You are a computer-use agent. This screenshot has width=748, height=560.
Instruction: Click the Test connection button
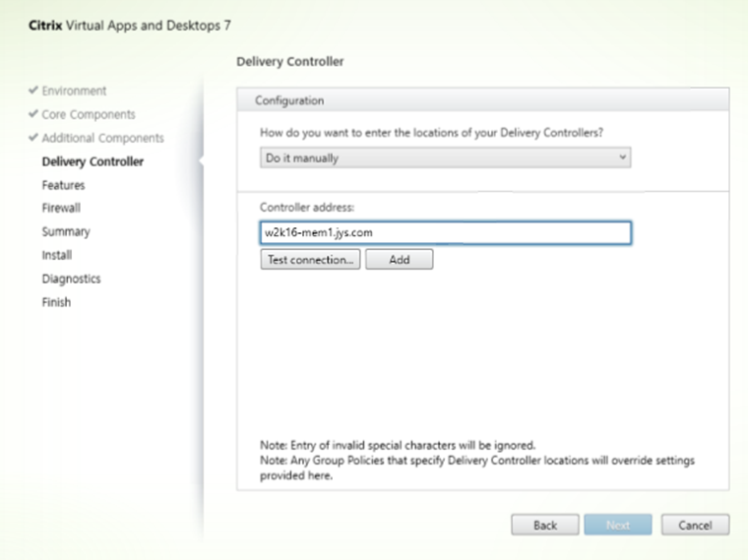[x=310, y=260]
